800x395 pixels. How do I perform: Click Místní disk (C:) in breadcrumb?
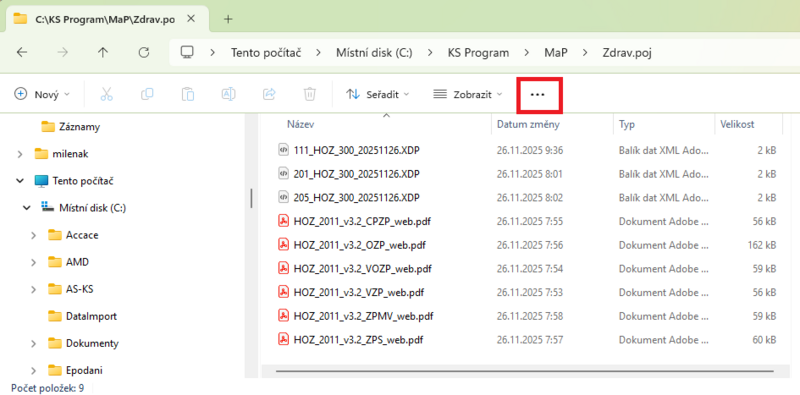[374, 53]
